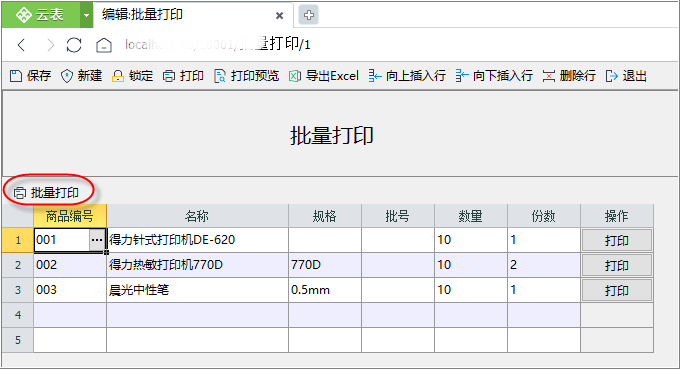This screenshot has height=369, width=680.
Task: Open the 云表 dropdown arrow
Action: click(x=86, y=15)
